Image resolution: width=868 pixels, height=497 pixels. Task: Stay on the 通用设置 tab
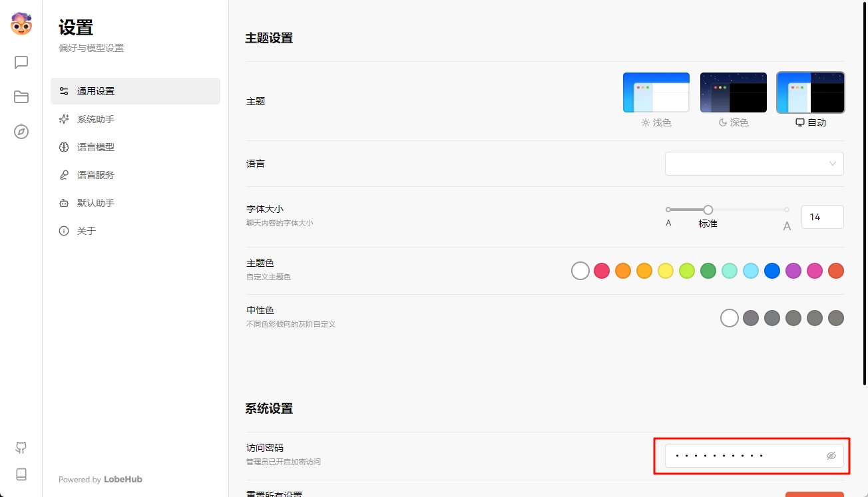tap(93, 90)
